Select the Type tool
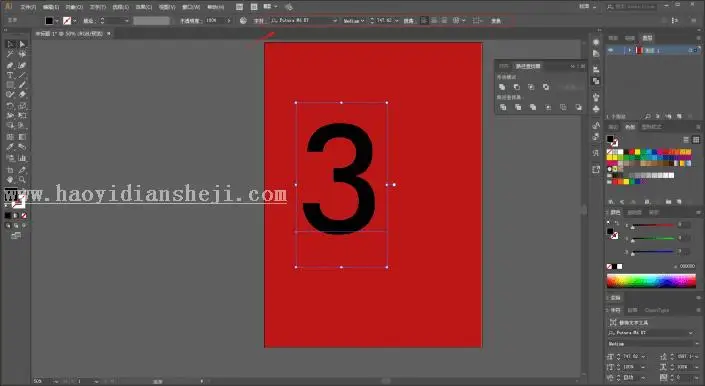Image resolution: width=705 pixels, height=386 pixels. pyautogui.click(x=11, y=75)
